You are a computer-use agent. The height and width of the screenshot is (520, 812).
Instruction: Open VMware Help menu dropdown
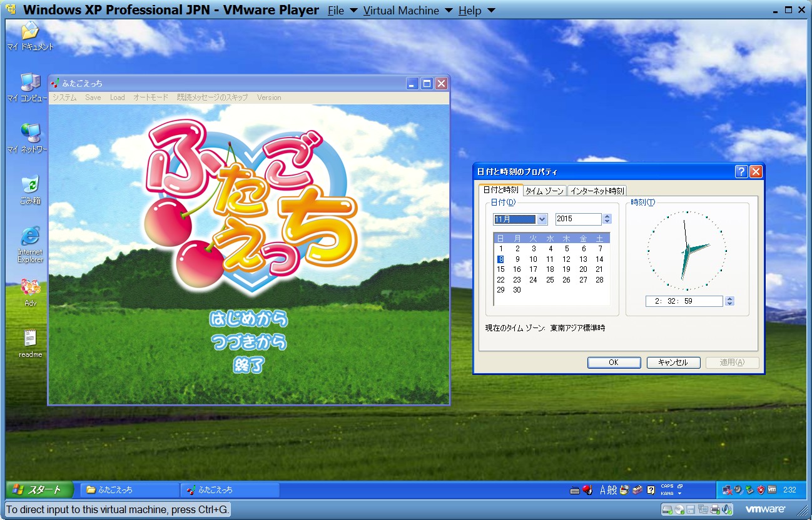[477, 11]
